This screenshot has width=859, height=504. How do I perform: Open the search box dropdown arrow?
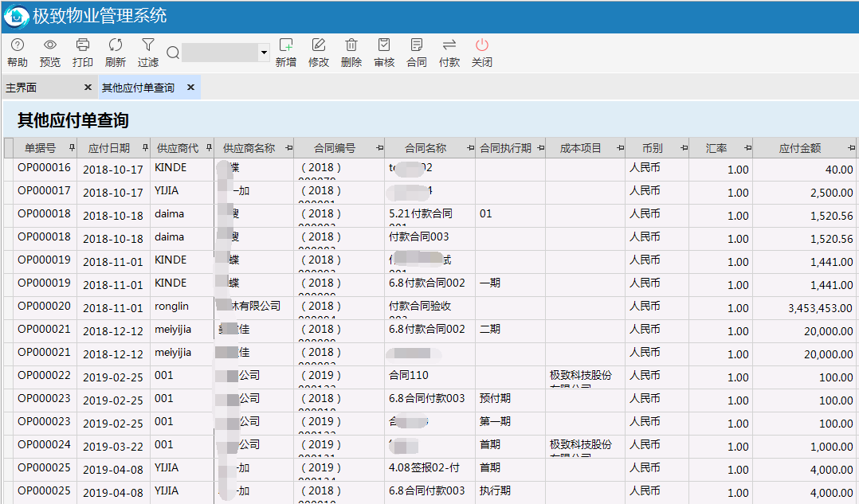click(264, 53)
